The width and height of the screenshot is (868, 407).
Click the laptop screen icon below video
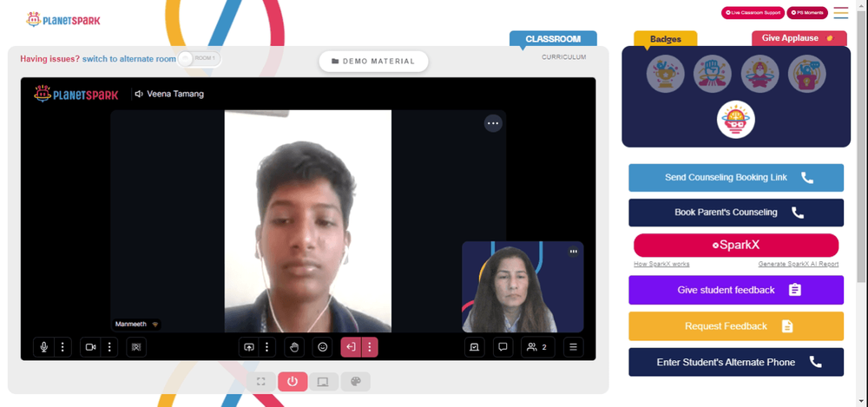323,382
